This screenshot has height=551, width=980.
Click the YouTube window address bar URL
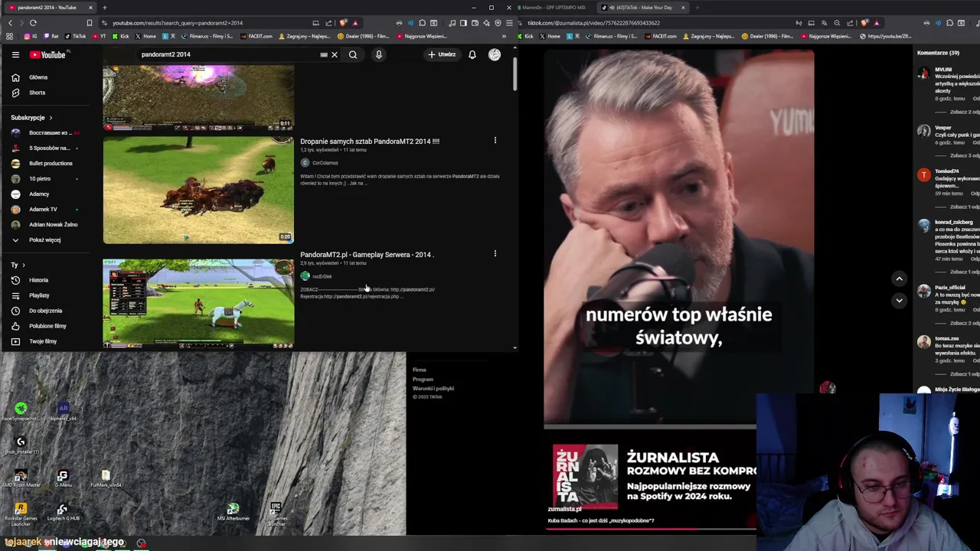tap(178, 23)
